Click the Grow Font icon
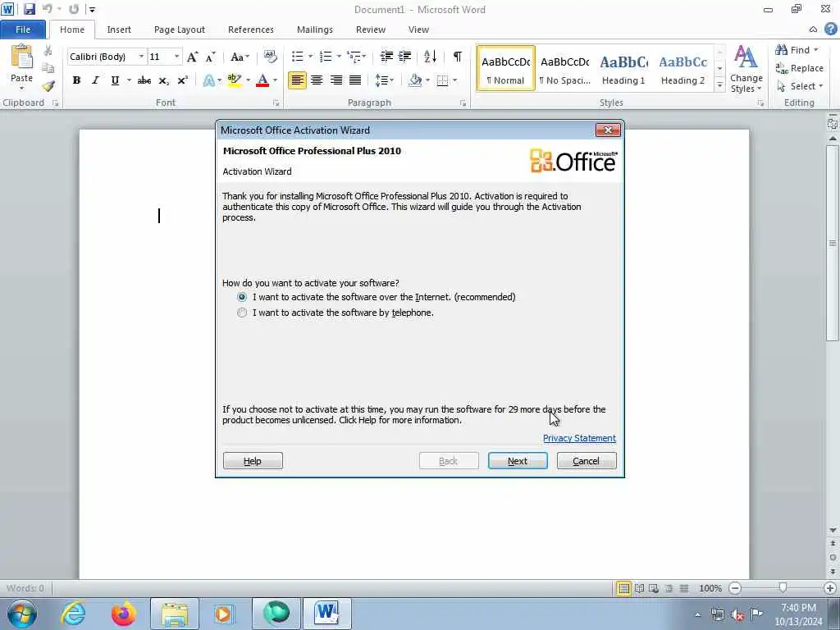 pos(192,57)
